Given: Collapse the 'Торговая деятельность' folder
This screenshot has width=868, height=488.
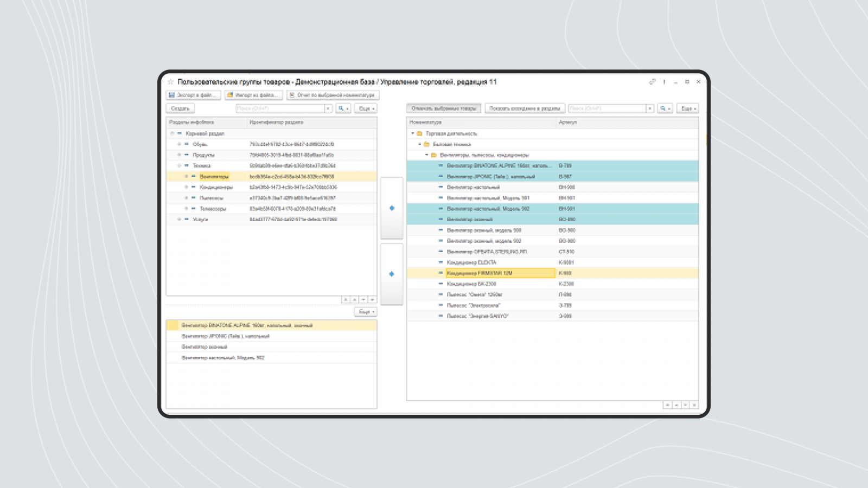Looking at the screenshot, I should (413, 133).
